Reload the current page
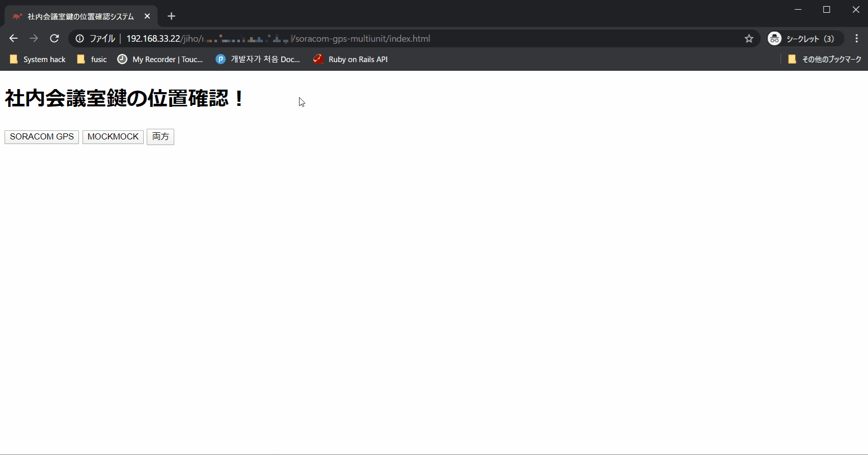This screenshot has width=868, height=455. (x=55, y=39)
